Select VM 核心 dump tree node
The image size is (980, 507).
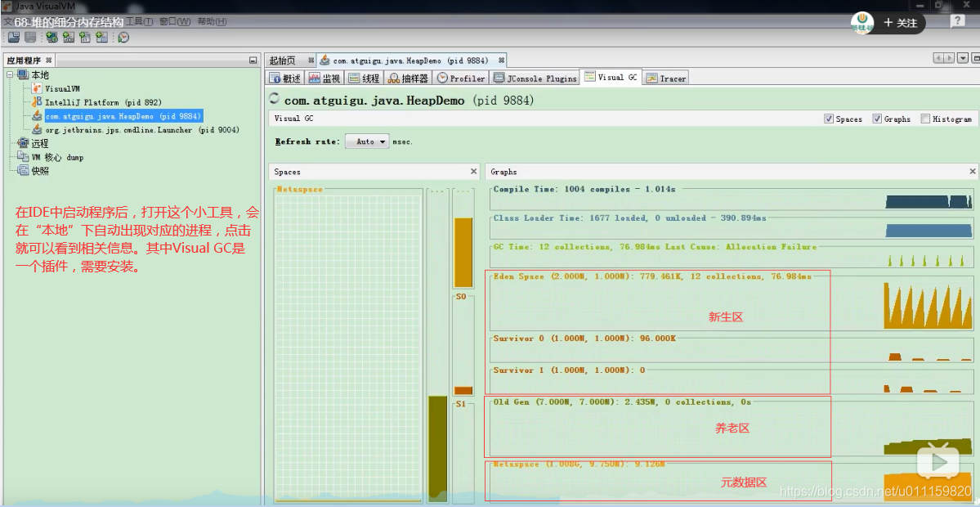click(x=57, y=157)
